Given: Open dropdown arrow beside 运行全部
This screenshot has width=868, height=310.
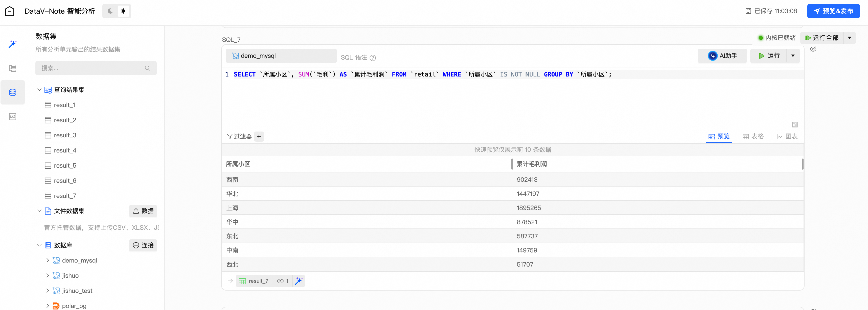Looking at the screenshot, I should [850, 38].
